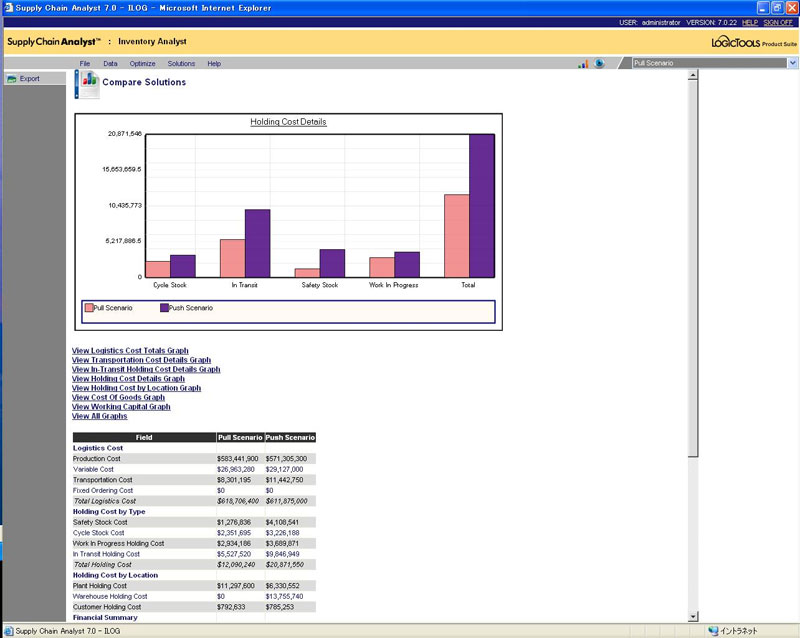Open View Logistics Cost Totals Graph link
The image size is (800, 638).
tap(130, 351)
